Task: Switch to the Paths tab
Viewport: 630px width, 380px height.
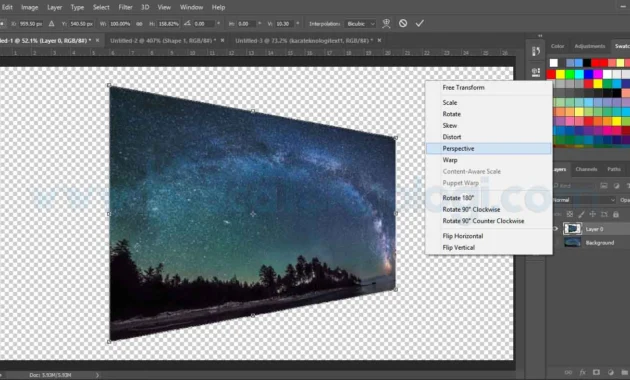Action: tap(614, 169)
